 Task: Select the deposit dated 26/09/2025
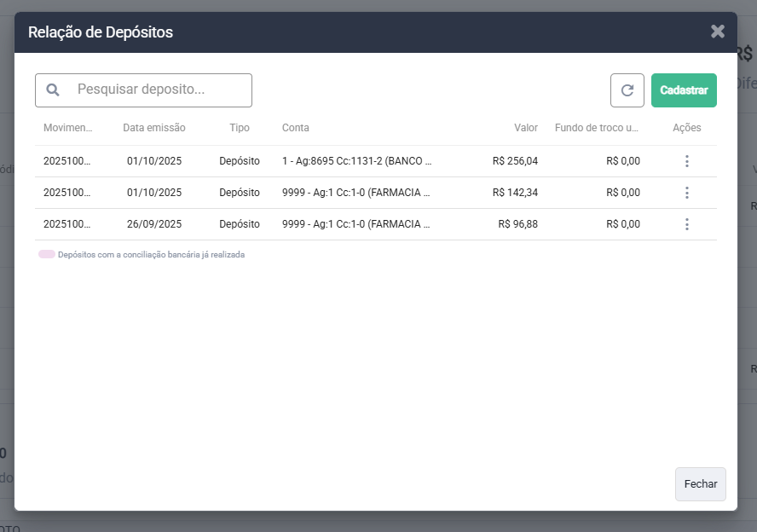point(154,224)
